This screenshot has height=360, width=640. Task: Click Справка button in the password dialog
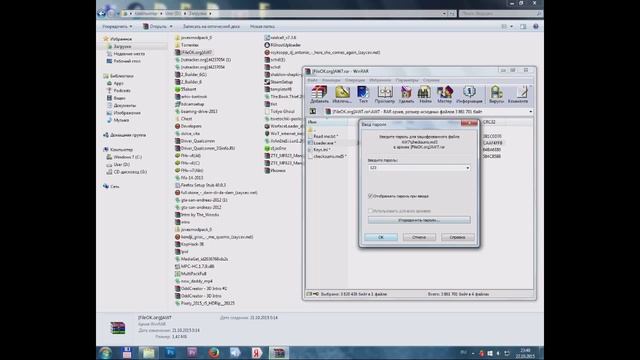pos(458,237)
